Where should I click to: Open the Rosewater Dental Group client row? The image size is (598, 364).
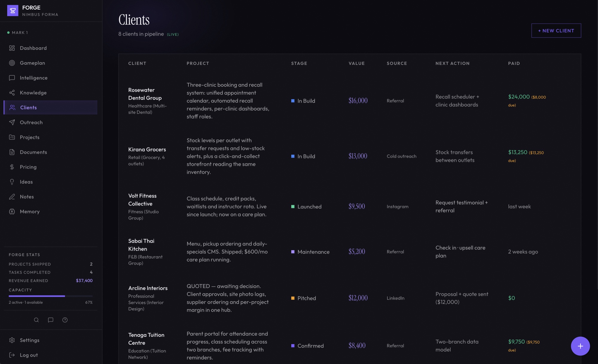[350, 101]
